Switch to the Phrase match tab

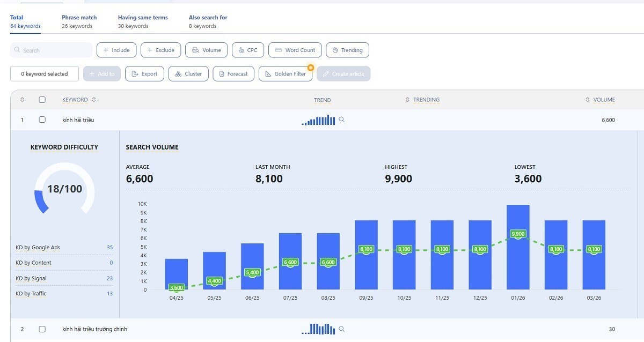click(x=79, y=21)
